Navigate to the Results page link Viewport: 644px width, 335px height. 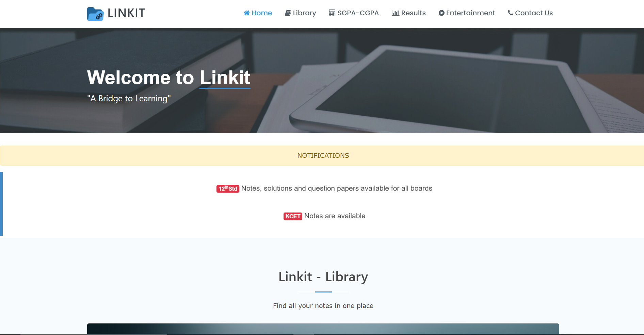tap(413, 13)
